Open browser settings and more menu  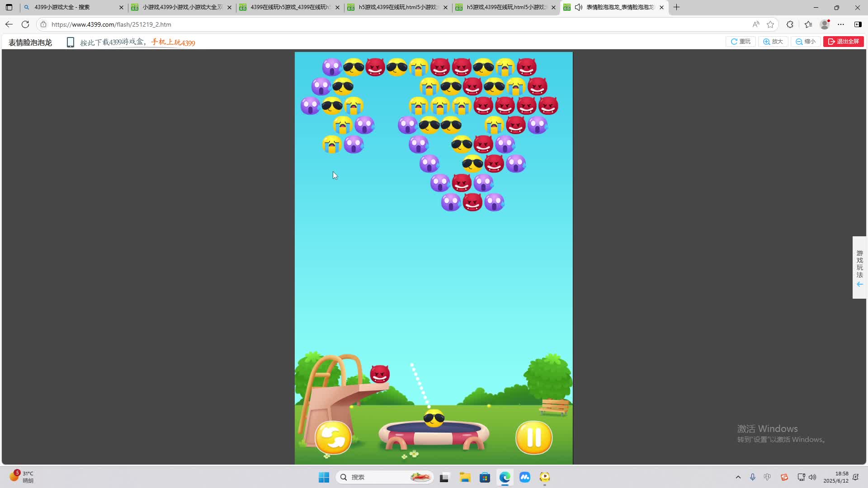coord(841,24)
